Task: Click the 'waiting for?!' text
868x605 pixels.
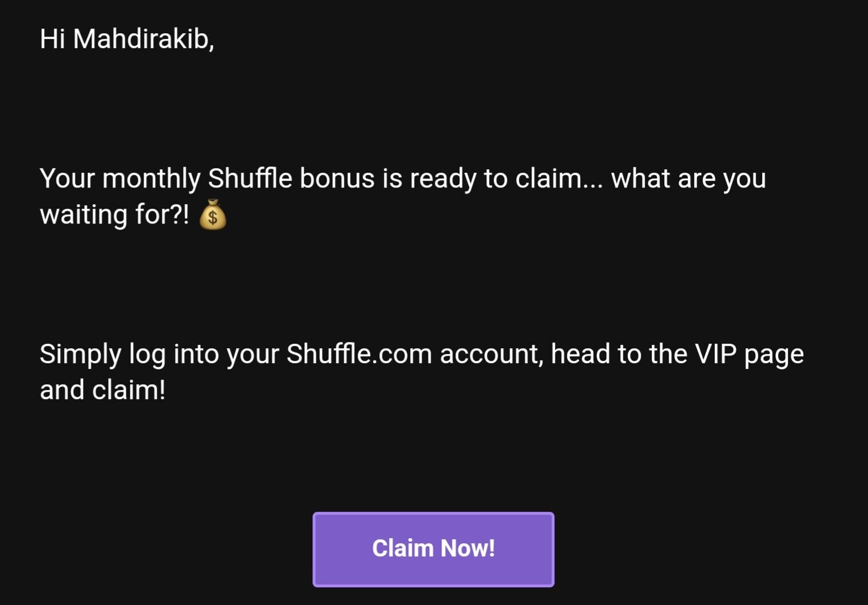Action: [x=114, y=215]
